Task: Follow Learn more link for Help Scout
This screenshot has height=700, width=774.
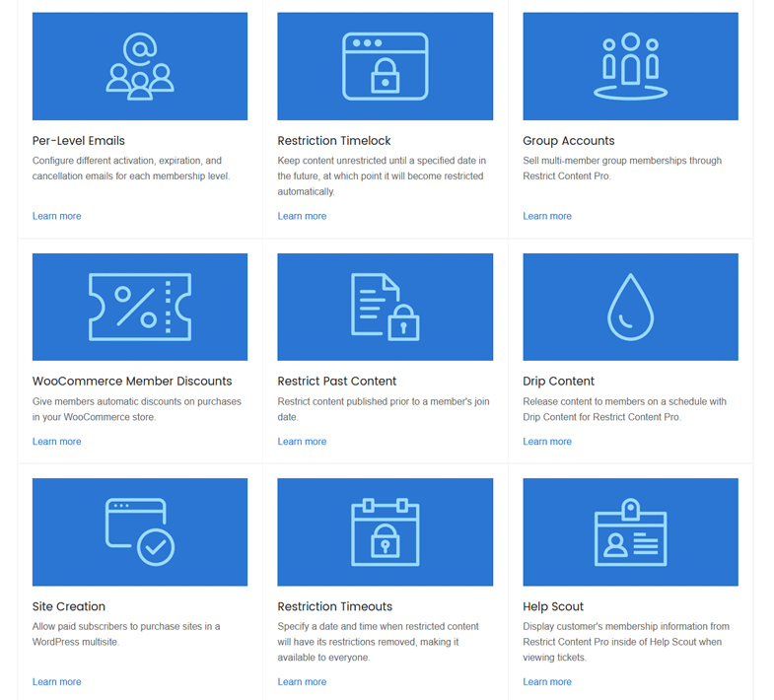Action: [x=547, y=681]
